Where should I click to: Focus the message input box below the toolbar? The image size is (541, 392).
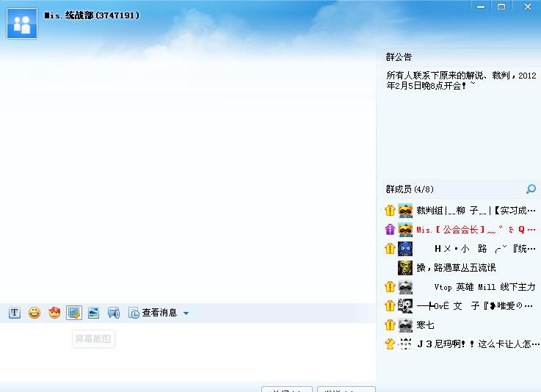[188, 352]
